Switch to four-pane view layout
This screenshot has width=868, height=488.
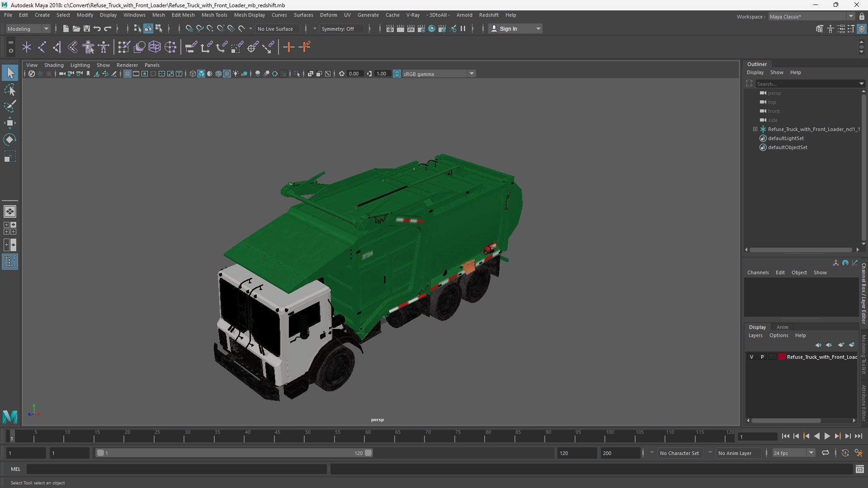point(10,228)
